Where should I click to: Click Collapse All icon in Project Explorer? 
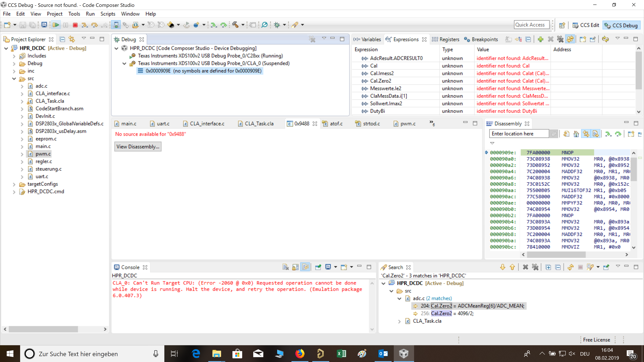pyautogui.click(x=62, y=39)
